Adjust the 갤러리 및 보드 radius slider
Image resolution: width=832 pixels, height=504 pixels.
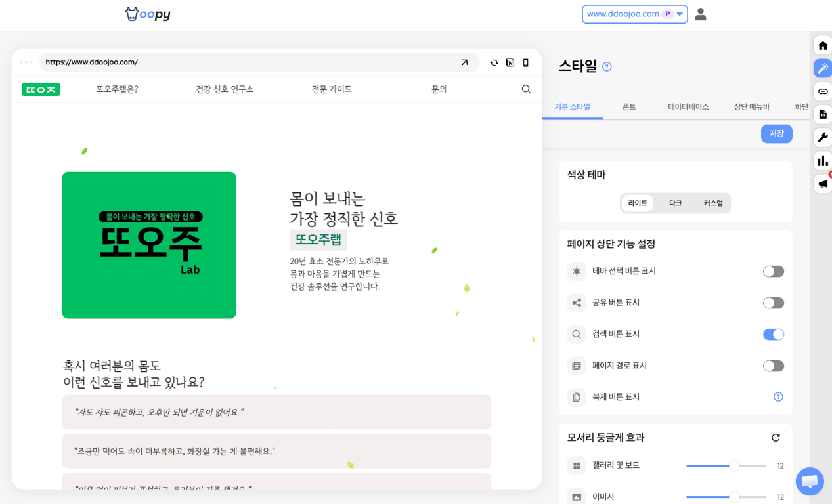pyautogui.click(x=726, y=465)
